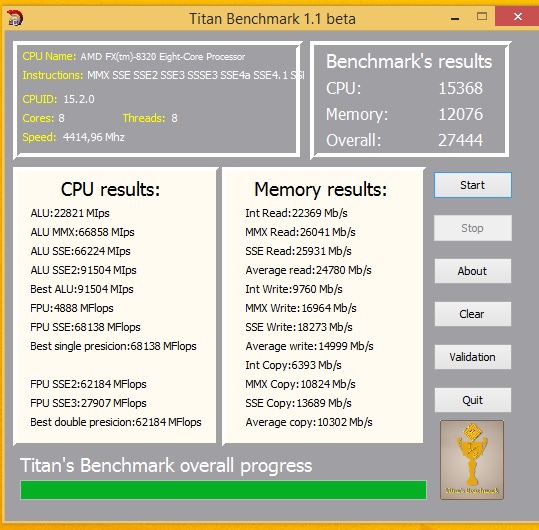Screen dimensions: 539x530
Task: Click the CPU score 15368
Action: (x=460, y=88)
